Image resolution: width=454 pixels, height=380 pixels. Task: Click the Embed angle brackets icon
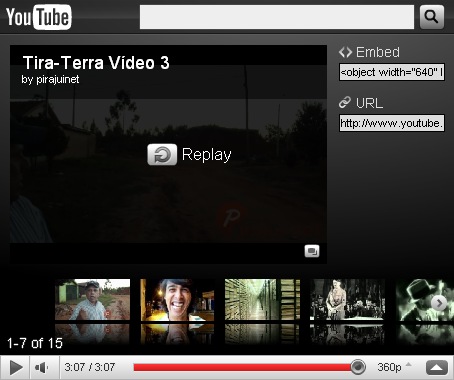click(345, 52)
